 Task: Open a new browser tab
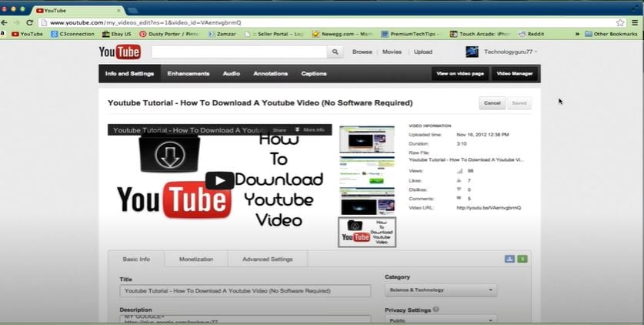pos(132,10)
